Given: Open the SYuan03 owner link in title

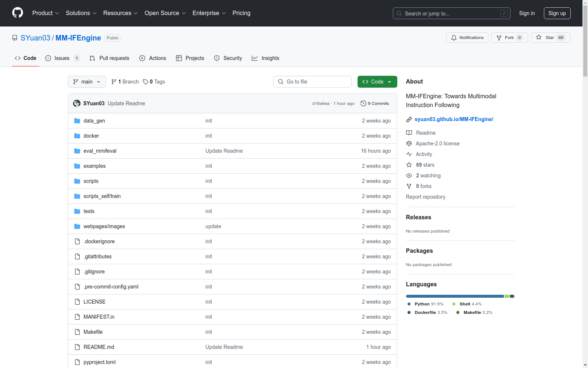Looking at the screenshot, I should click(x=35, y=38).
